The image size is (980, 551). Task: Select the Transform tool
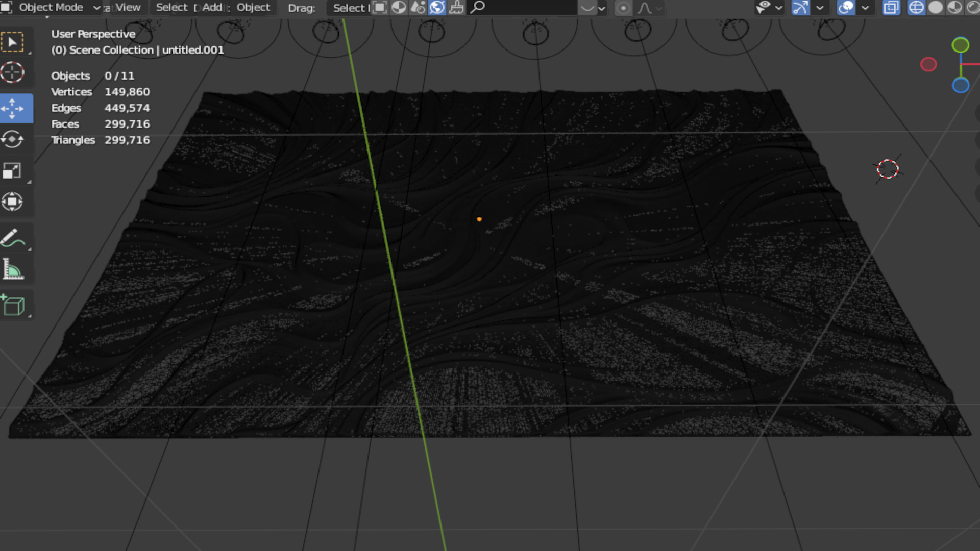click(x=13, y=202)
